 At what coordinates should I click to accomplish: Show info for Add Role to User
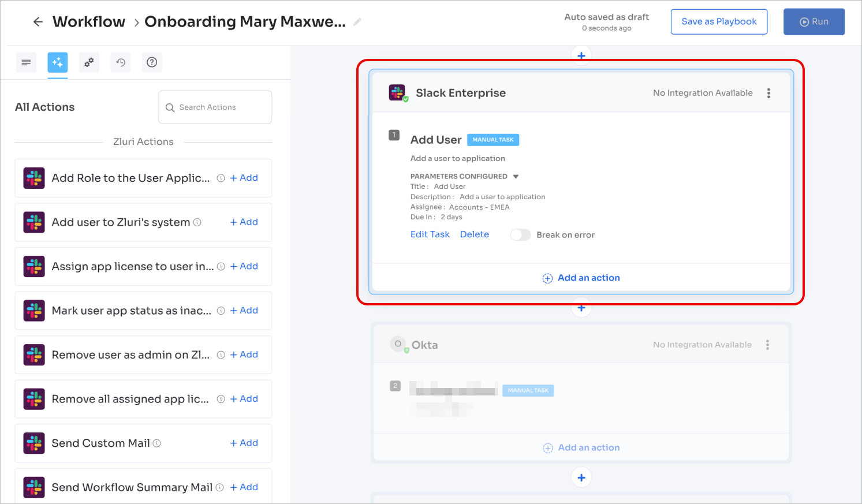pyautogui.click(x=221, y=178)
